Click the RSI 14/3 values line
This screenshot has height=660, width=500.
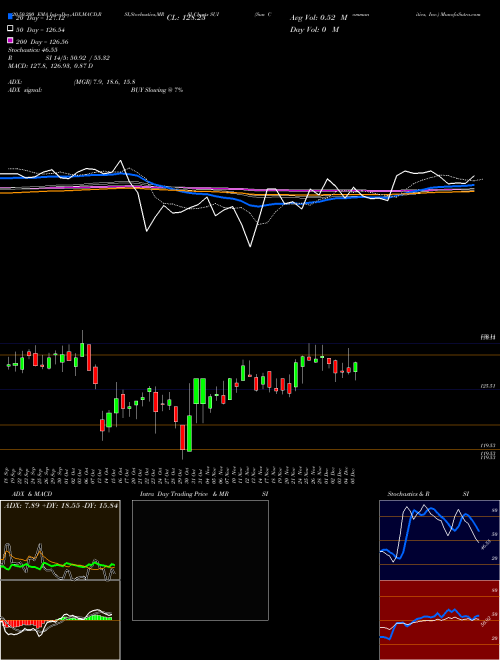click(x=59, y=58)
